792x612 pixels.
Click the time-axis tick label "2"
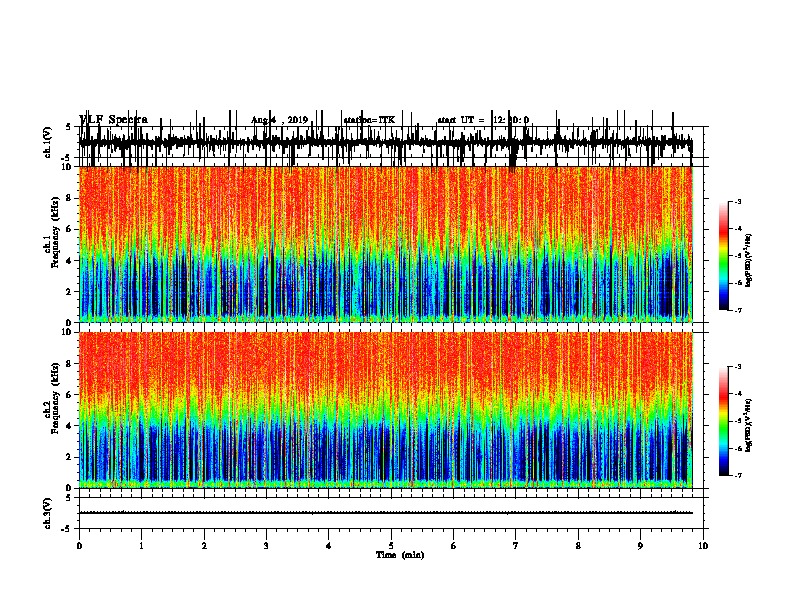204,546
